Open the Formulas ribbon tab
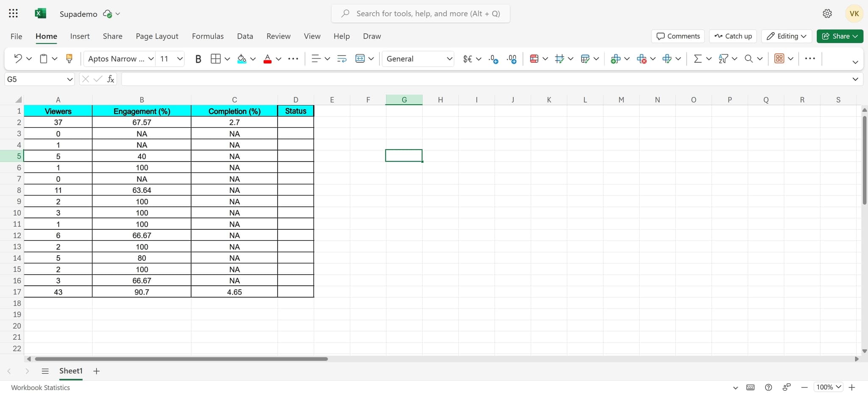 pos(208,36)
